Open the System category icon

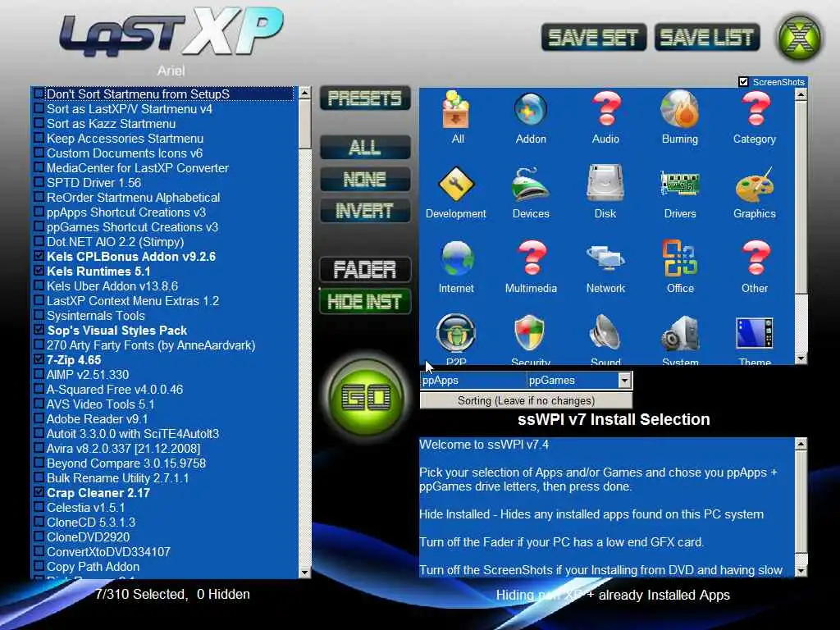[x=680, y=334]
